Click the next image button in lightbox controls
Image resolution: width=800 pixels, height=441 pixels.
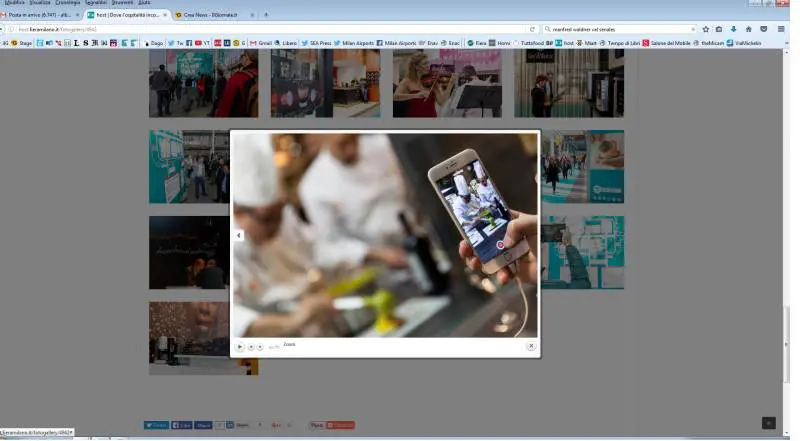tap(260, 346)
